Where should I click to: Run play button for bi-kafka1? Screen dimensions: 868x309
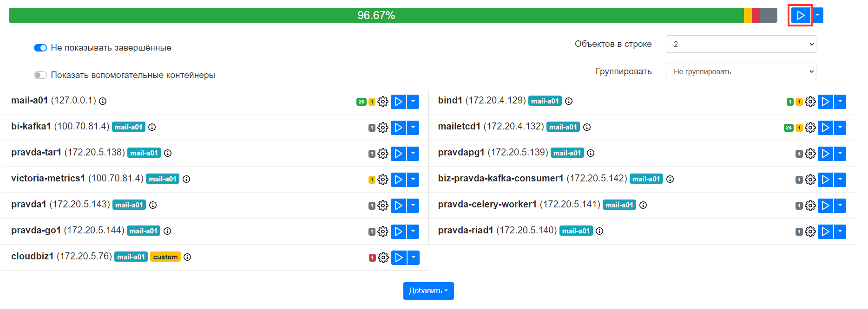[x=398, y=128]
